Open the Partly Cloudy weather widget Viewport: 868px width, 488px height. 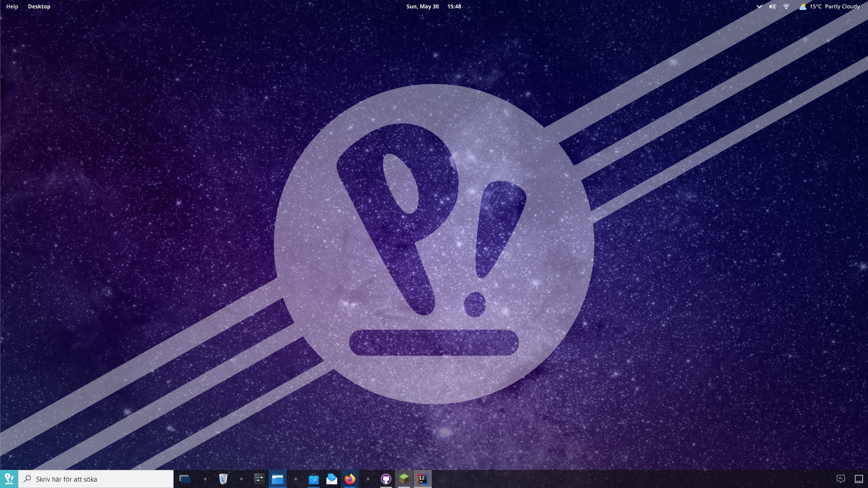829,6
